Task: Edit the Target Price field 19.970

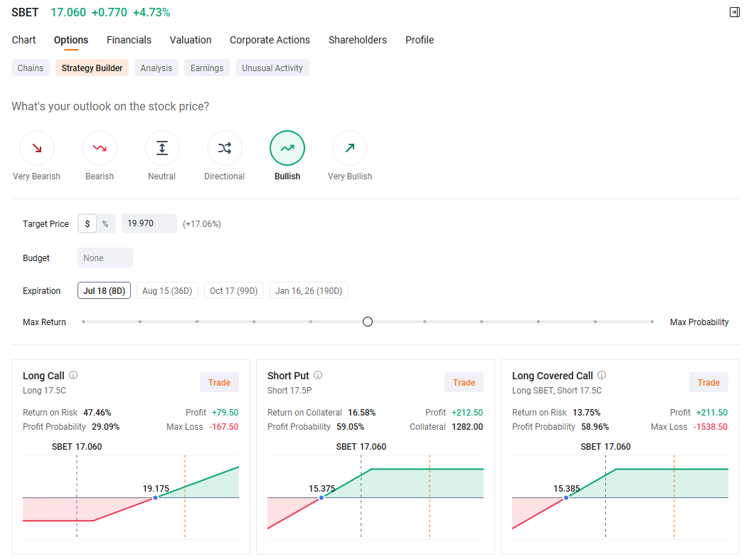Action: pyautogui.click(x=149, y=223)
